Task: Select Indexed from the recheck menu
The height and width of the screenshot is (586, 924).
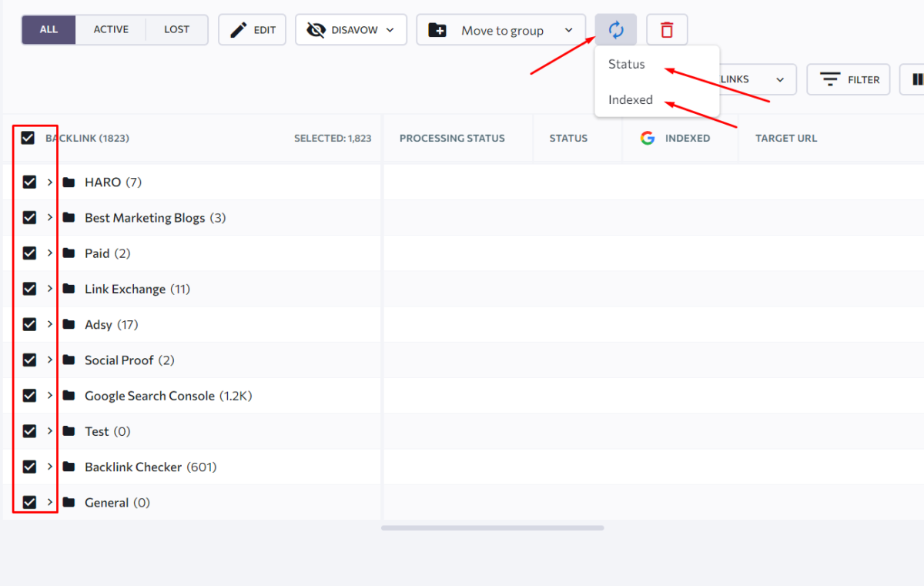Action: (630, 99)
